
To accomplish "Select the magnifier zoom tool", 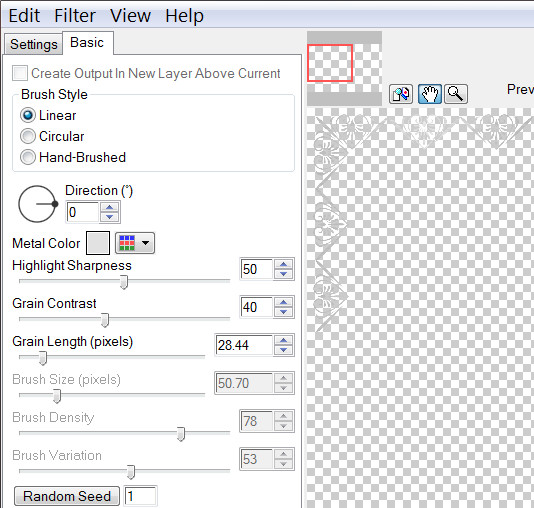I will click(456, 94).
